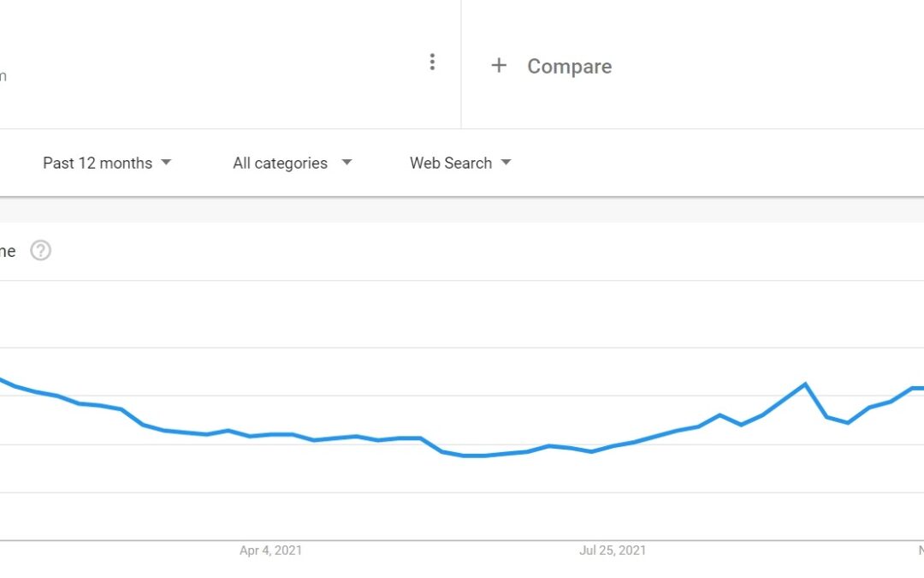
Task: Click the Apr 4, 2021 axis label
Action: 270,551
